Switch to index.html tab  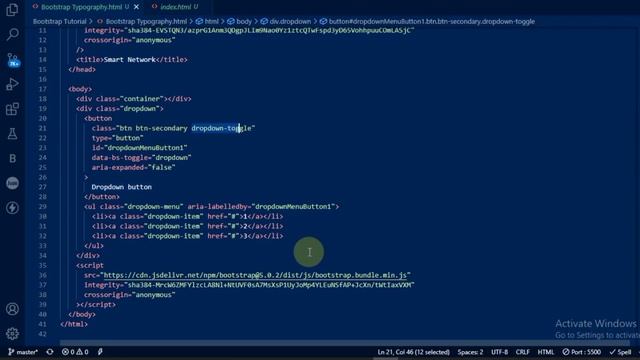coord(176,7)
